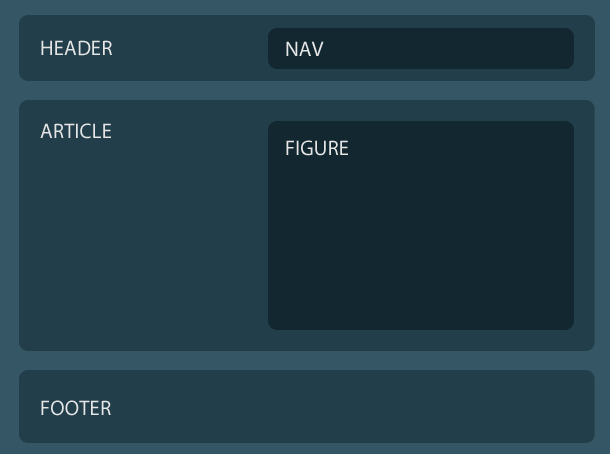Select the NAV text label
The image size is (610, 454).
(304, 49)
